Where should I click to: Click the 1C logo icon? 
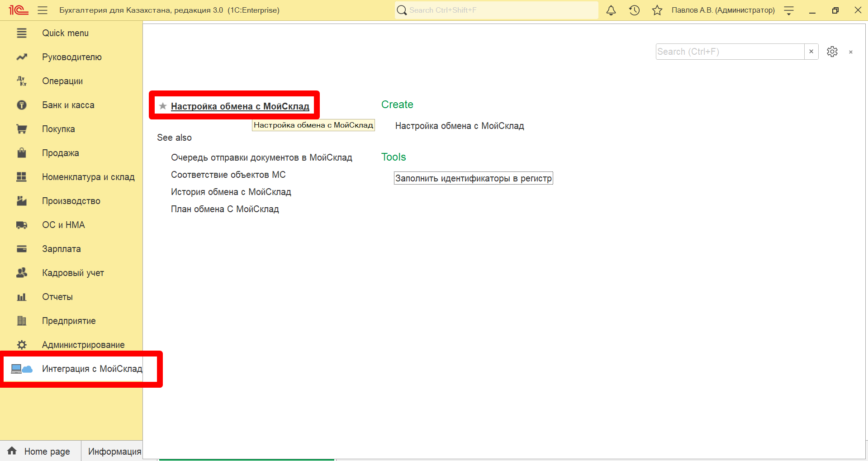19,10
